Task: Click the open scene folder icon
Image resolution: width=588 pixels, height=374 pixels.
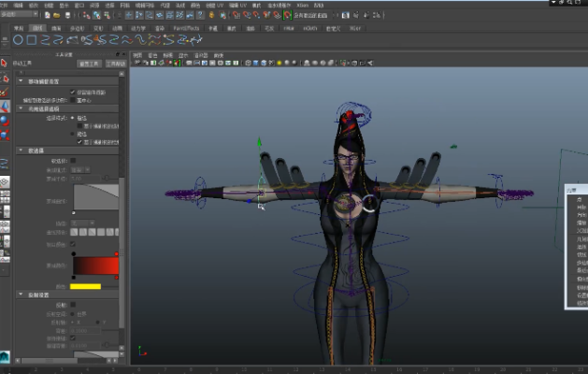Action: [57, 15]
